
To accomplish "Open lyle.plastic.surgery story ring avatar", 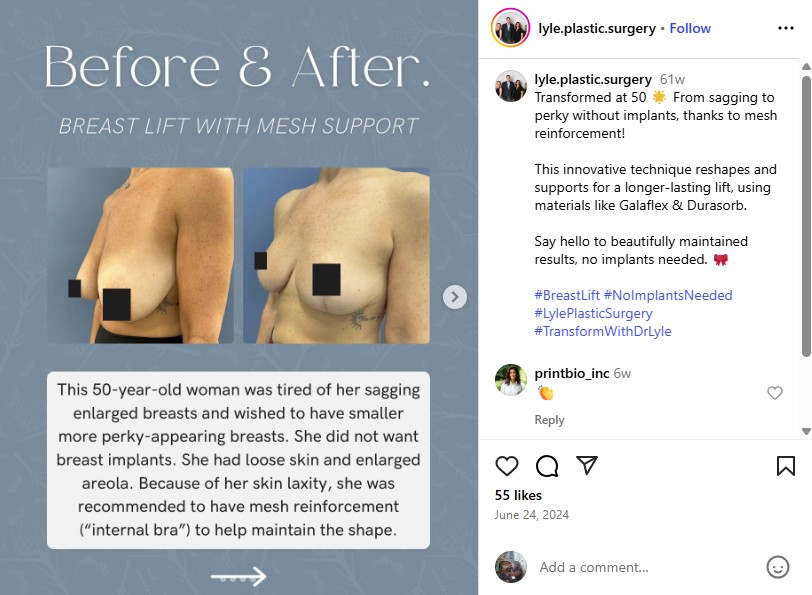I will (510, 28).
